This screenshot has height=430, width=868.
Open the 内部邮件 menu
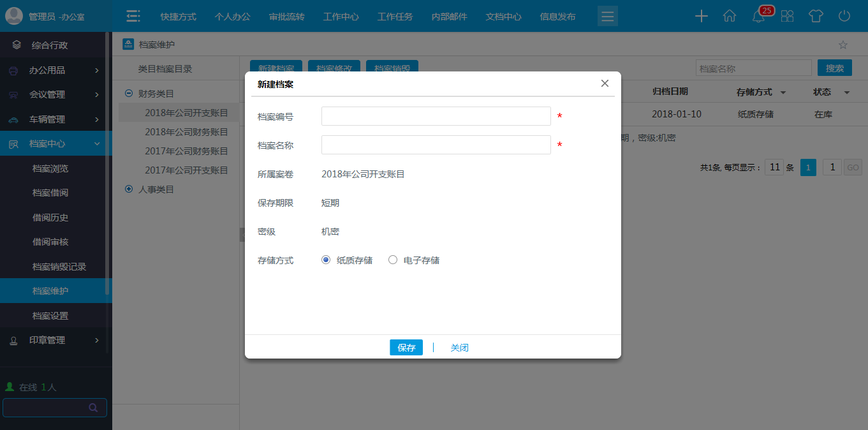(x=448, y=16)
